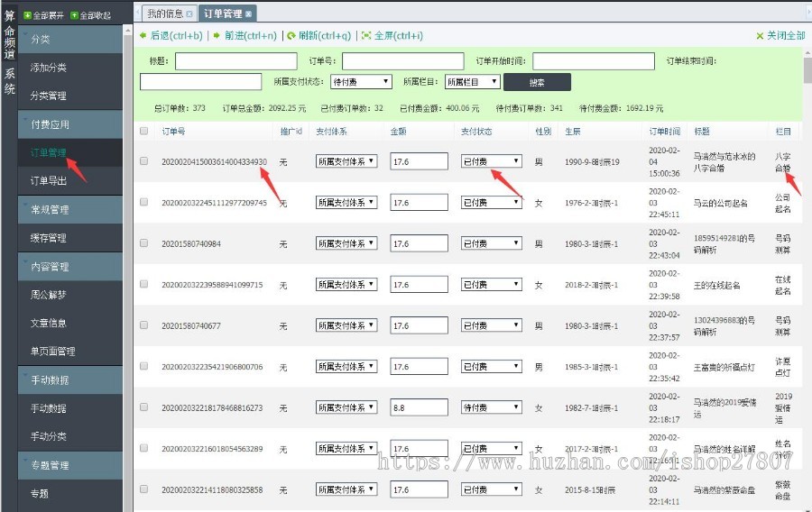Collapse the 分类 sidebar section header
This screenshot has width=812, height=512.
coord(70,40)
